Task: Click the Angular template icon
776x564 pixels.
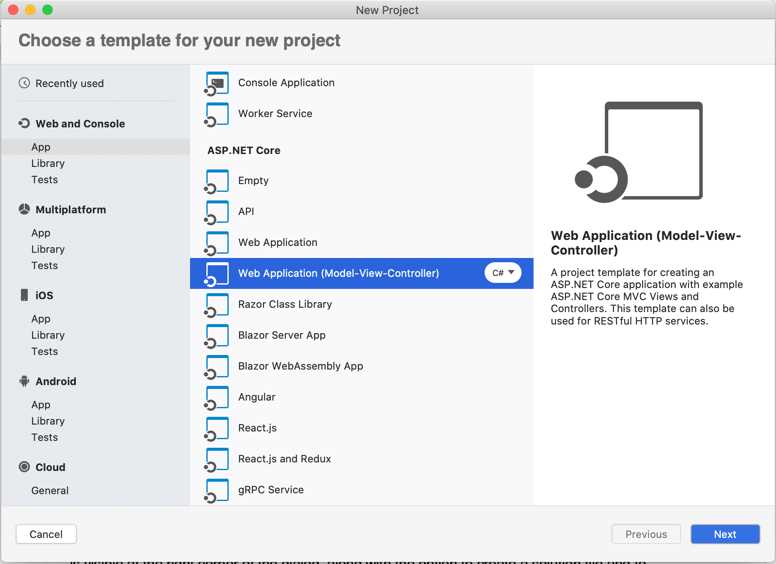Action: click(x=217, y=398)
